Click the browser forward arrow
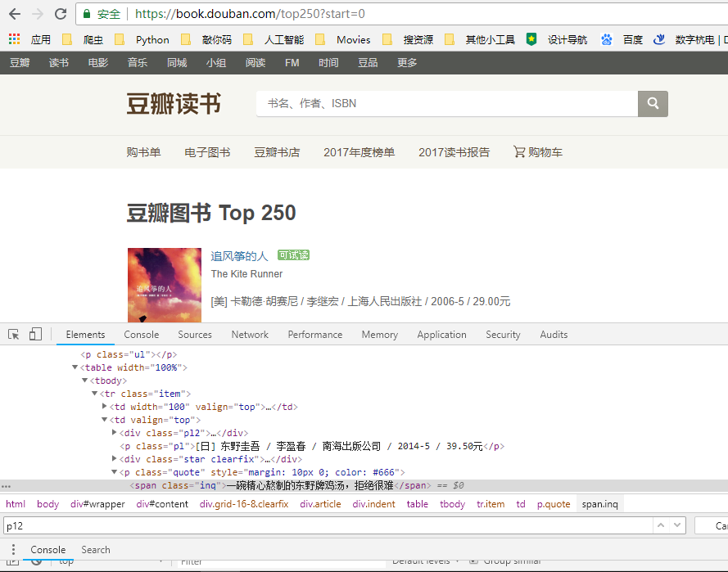 38,14
